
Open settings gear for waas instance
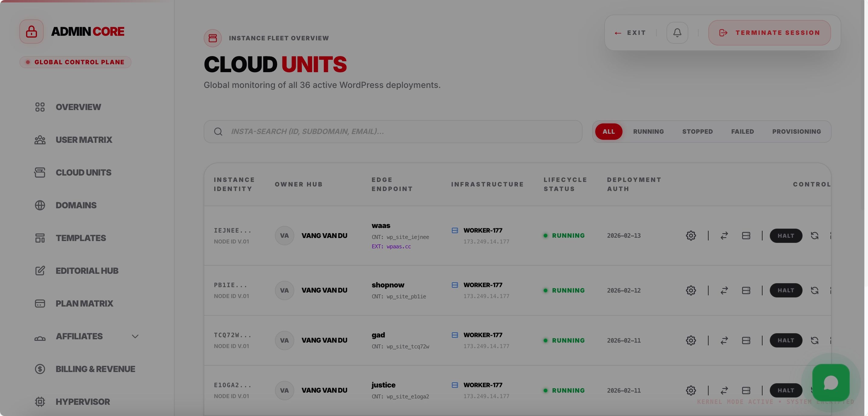[690, 236]
